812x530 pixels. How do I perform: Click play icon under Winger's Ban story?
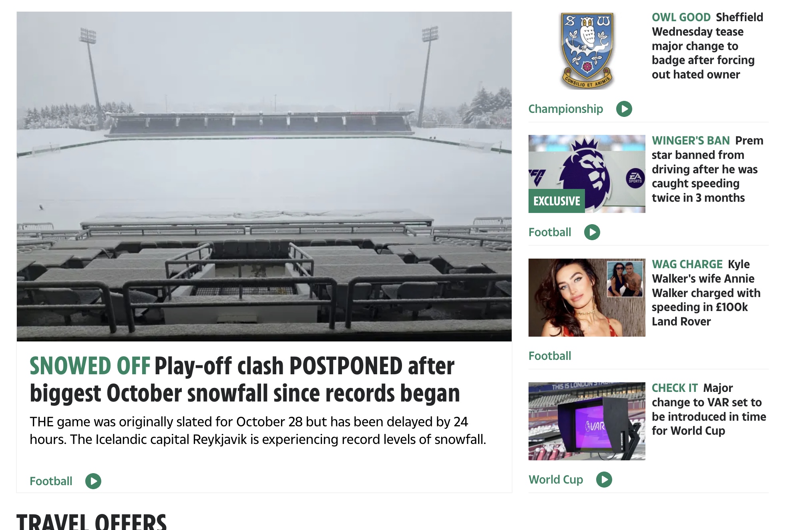tap(592, 232)
